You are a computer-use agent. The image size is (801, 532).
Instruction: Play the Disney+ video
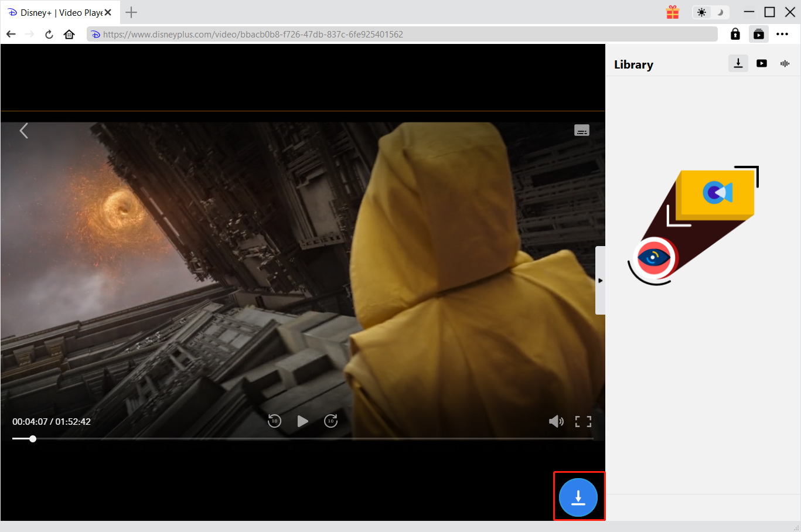pos(302,421)
